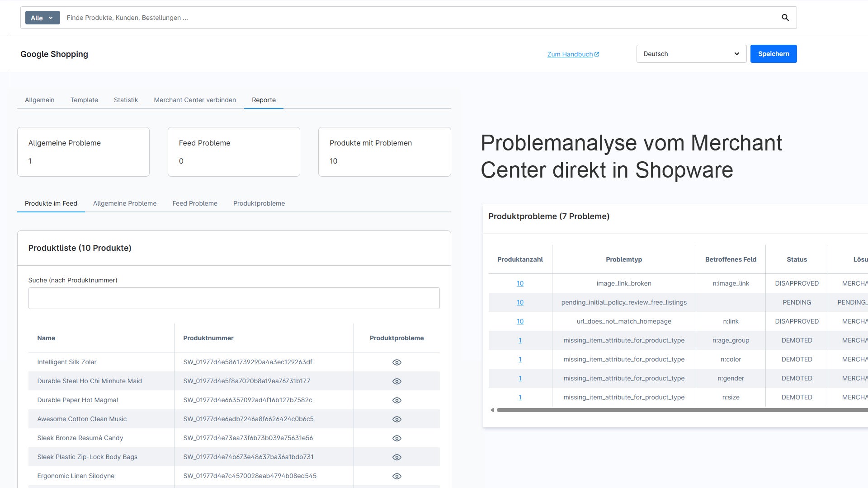The image size is (868, 488).
Task: Open product count 10 for image_link_broken
Action: point(520,283)
